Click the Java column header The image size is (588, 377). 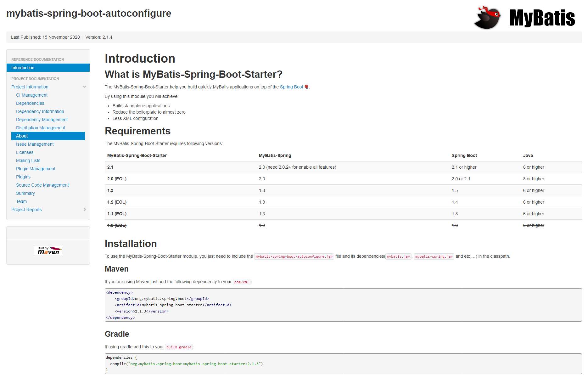528,155
